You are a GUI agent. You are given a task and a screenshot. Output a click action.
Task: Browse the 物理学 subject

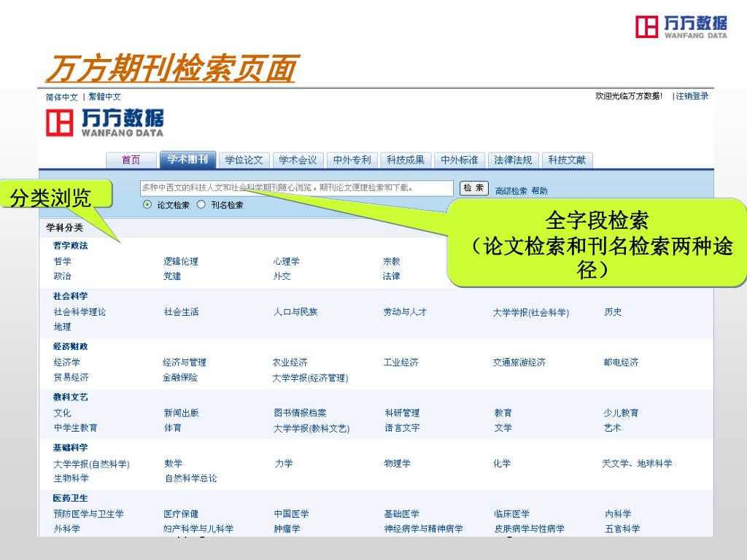(398, 463)
